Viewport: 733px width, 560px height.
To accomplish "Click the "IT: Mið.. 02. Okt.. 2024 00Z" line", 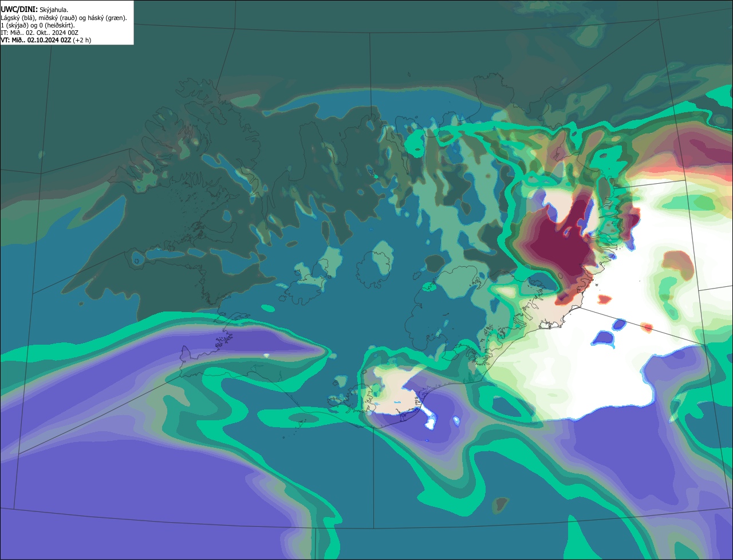I will tap(40, 33).
